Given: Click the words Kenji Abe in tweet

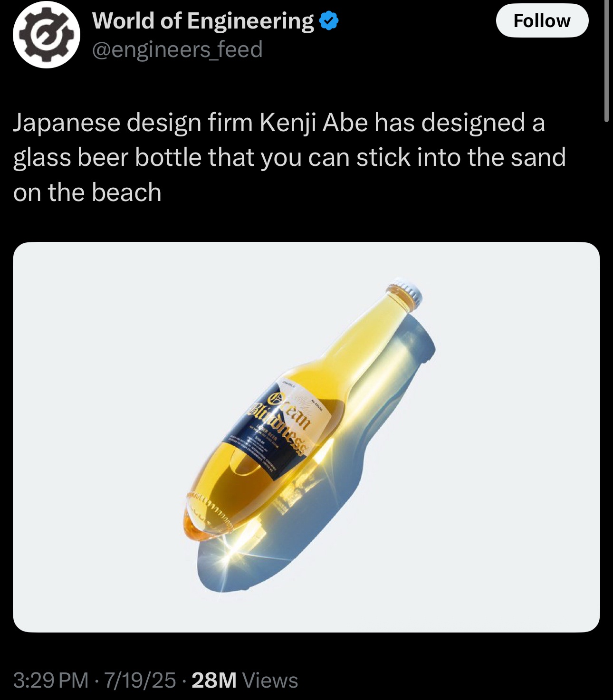Looking at the screenshot, I should [314, 123].
